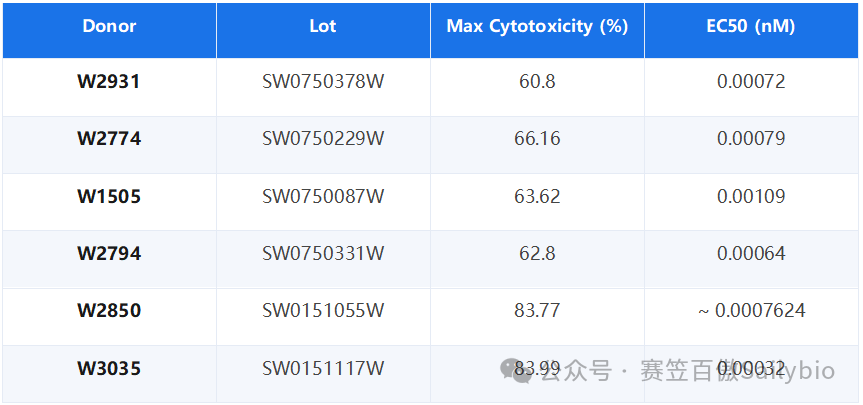Click lot number SW0151117W

click(x=323, y=368)
